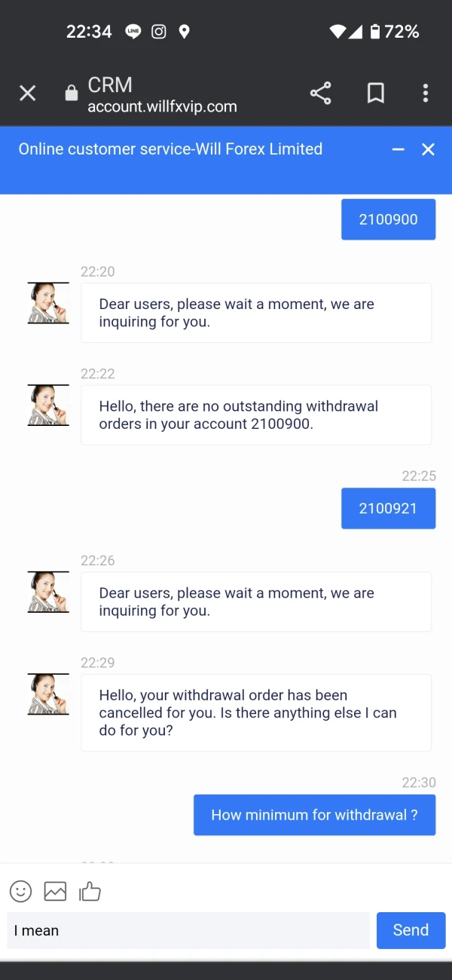Bookmark this page in the browser bar
452x980 pixels.
375,93
